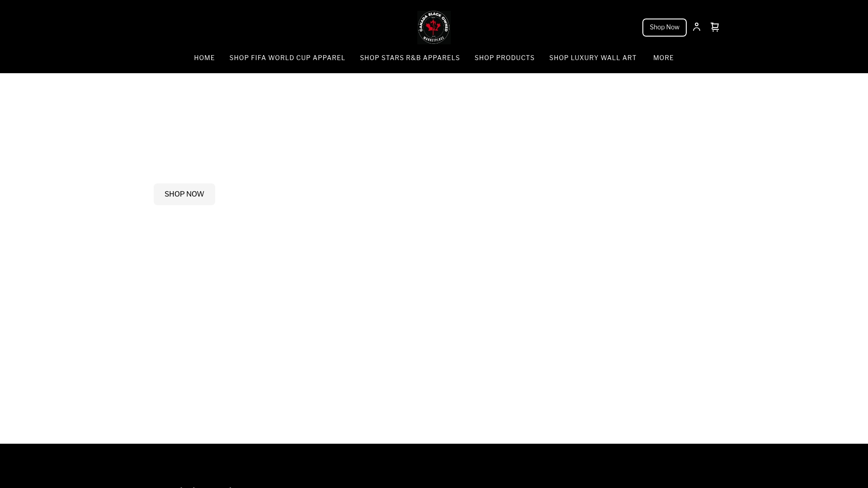Open Shop Stars R&B Apparels
Screen dimensions: 868x488
tap(410, 58)
